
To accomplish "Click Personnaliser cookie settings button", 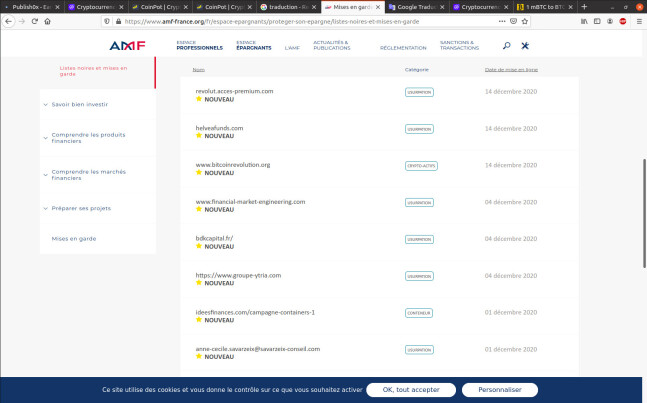I will click(500, 390).
